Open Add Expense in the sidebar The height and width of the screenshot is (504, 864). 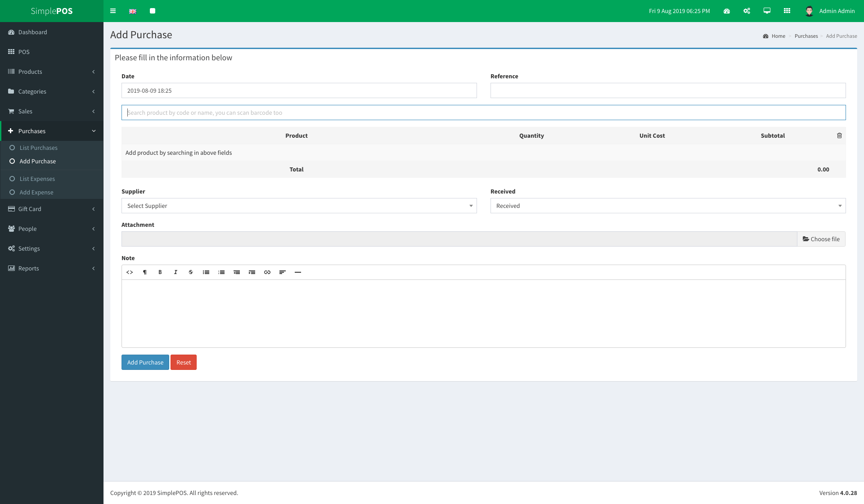click(x=52, y=192)
